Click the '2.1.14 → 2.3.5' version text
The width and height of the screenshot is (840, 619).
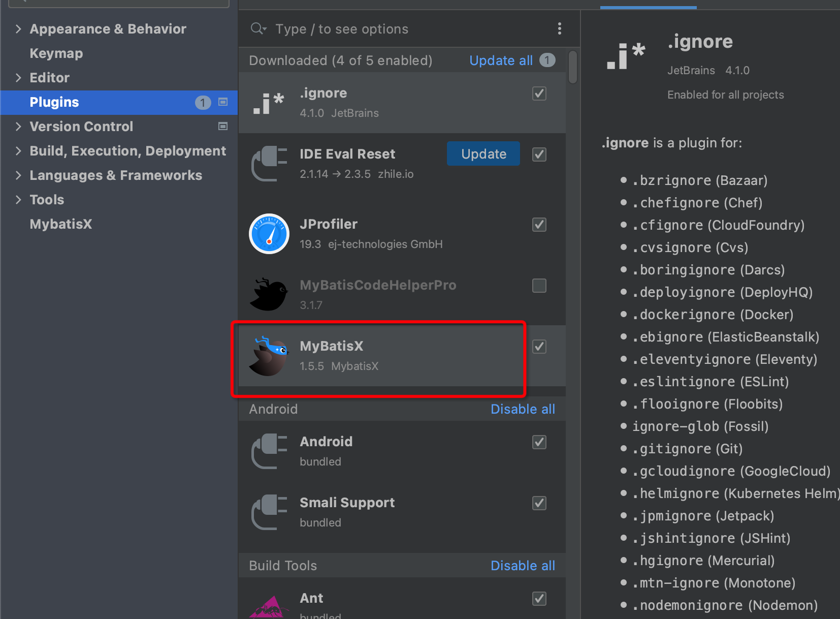335,174
